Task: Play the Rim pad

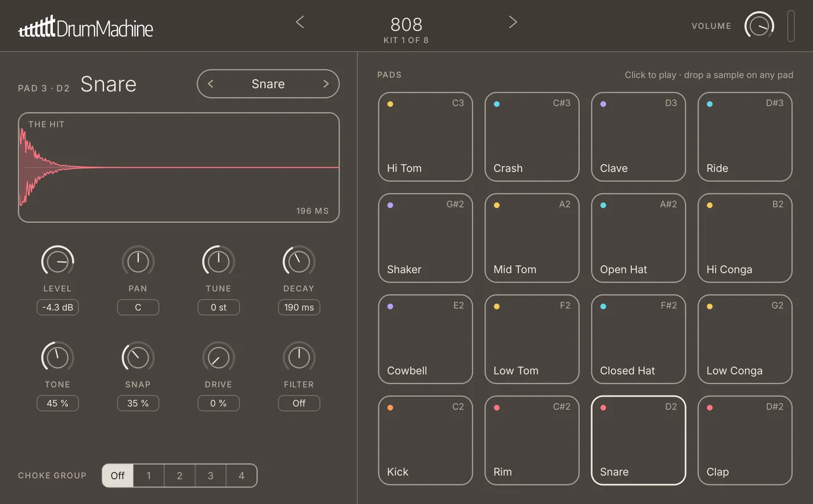Action: coord(532,440)
